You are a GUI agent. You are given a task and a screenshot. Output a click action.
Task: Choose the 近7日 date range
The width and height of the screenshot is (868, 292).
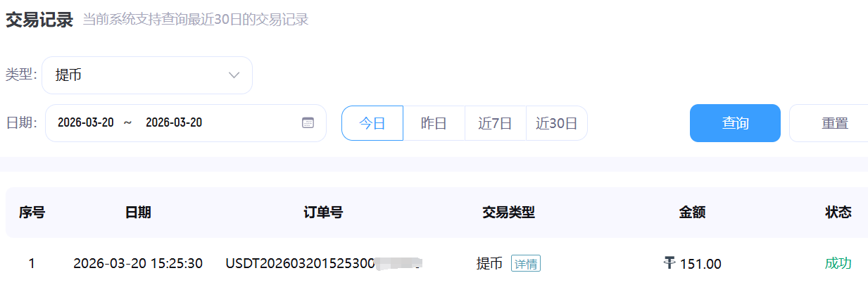pyautogui.click(x=495, y=123)
